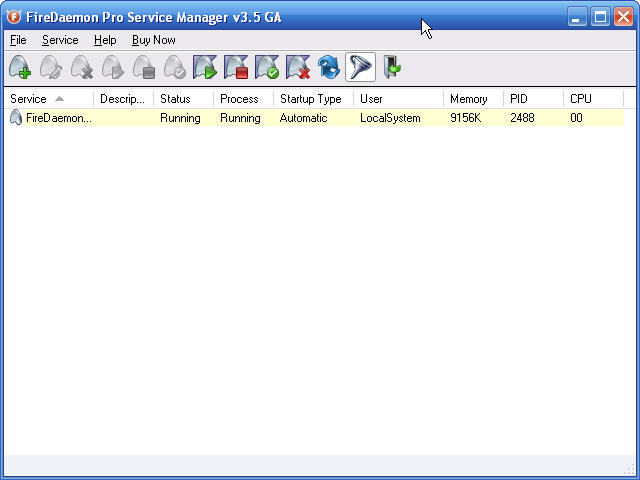Sort by the Descrip... column header
This screenshot has height=480, width=640.
(124, 99)
